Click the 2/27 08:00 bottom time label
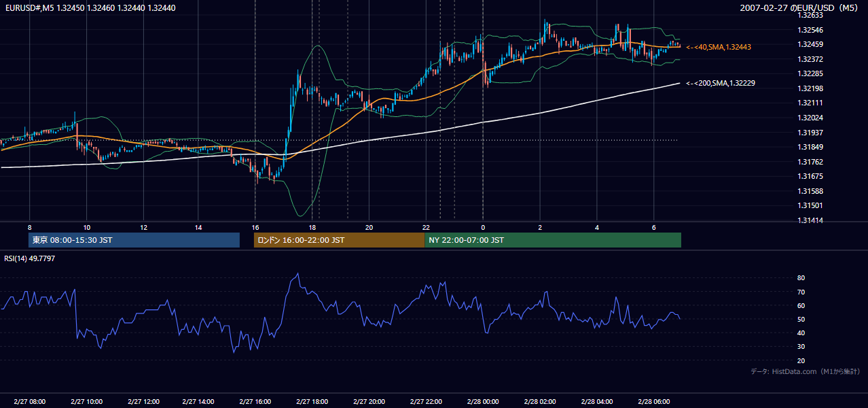868x408 pixels. tap(29, 401)
